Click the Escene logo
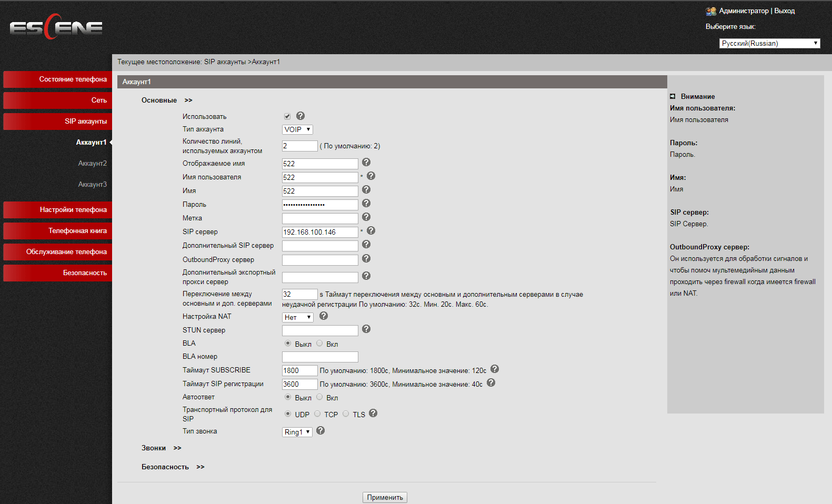Viewport: 832px width, 504px height. 56,27
